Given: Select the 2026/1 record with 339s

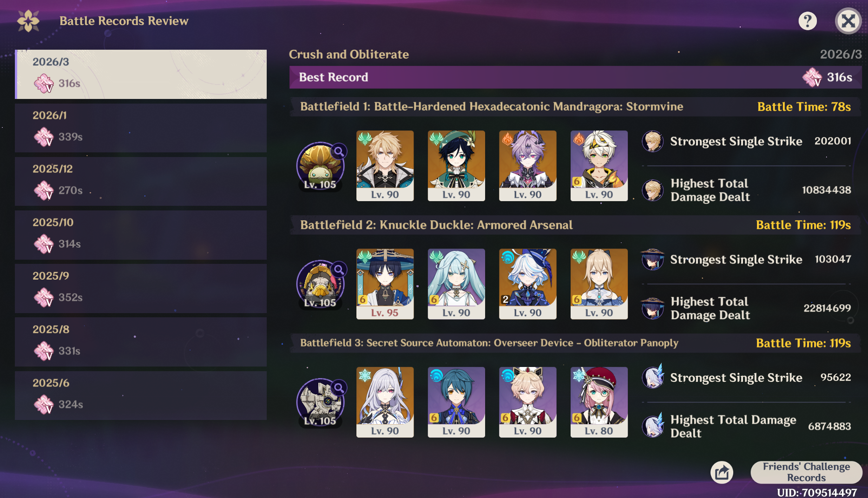Looking at the screenshot, I should [141, 128].
